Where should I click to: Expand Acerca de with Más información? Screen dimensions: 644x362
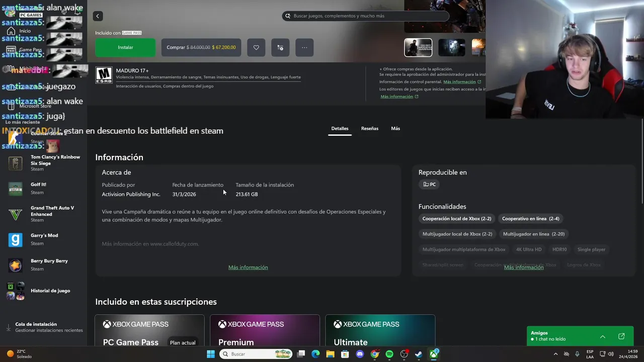tap(248, 267)
